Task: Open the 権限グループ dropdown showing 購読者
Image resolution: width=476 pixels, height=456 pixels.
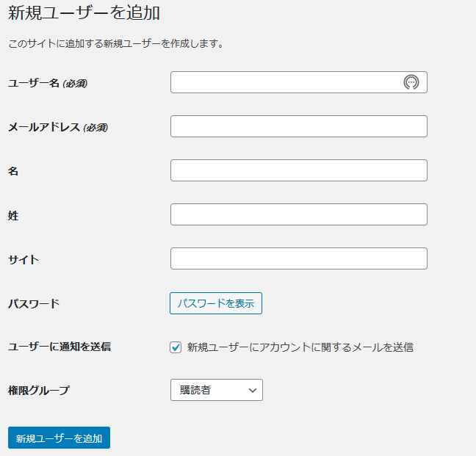Action: coord(217,390)
